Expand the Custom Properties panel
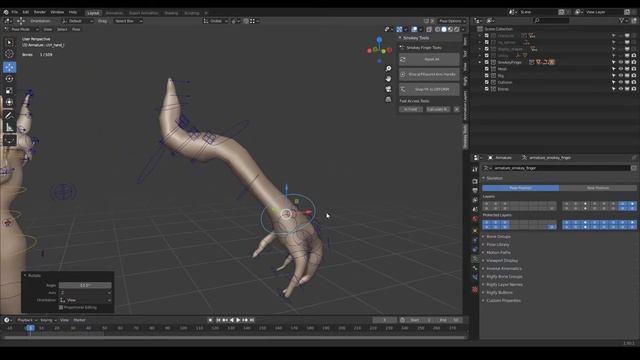Viewport: 640px width, 360px height. click(x=503, y=300)
